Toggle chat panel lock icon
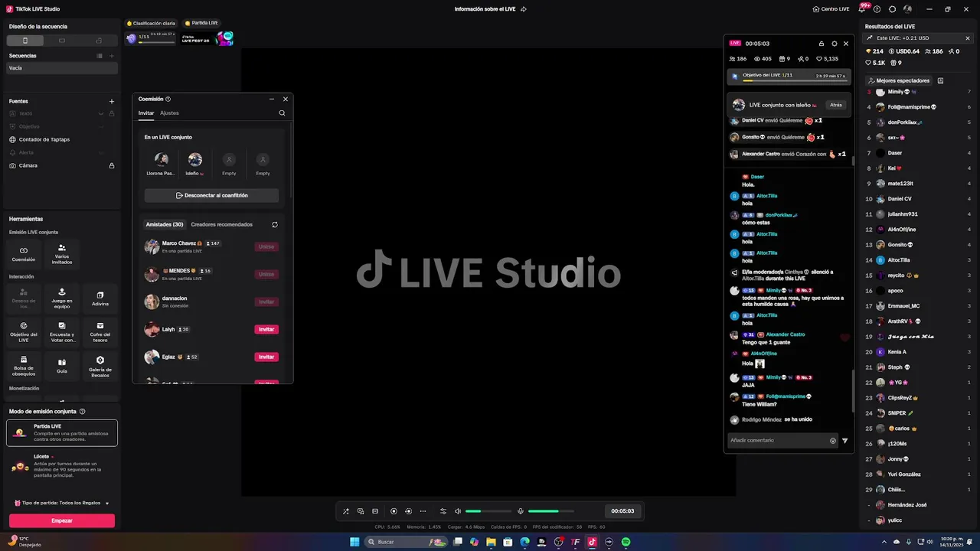Viewport: 980px width, 551px height. pyautogui.click(x=822, y=44)
